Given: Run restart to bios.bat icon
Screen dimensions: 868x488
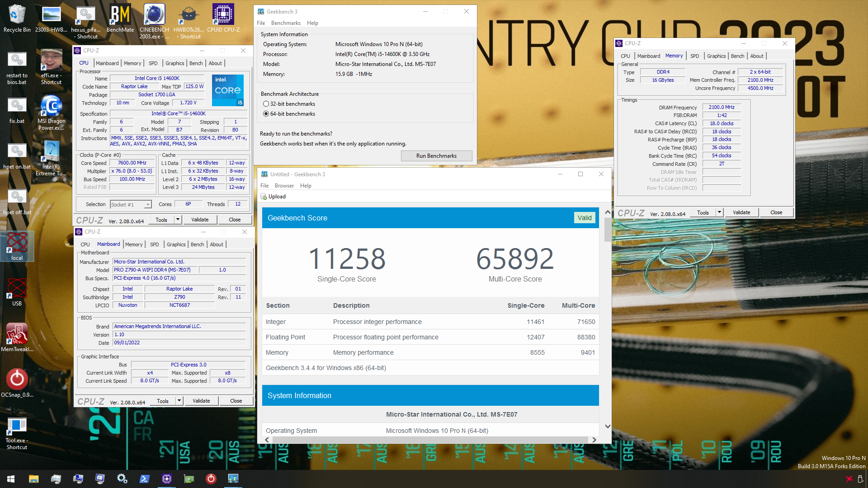Looking at the screenshot, I should pos(17,67).
